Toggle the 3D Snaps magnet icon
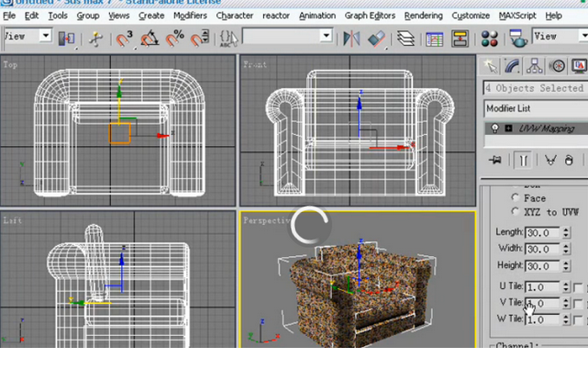Image resolution: width=588 pixels, height=369 pixels. [x=124, y=39]
